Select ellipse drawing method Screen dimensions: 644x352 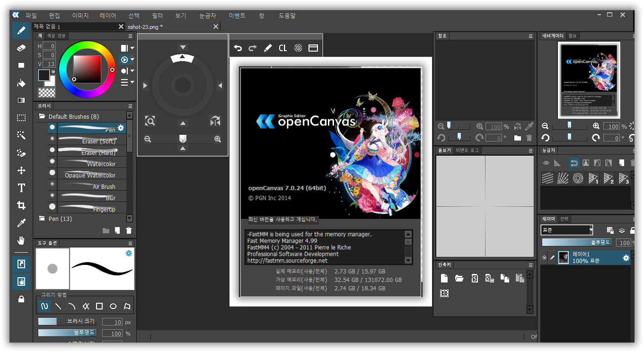click(113, 306)
